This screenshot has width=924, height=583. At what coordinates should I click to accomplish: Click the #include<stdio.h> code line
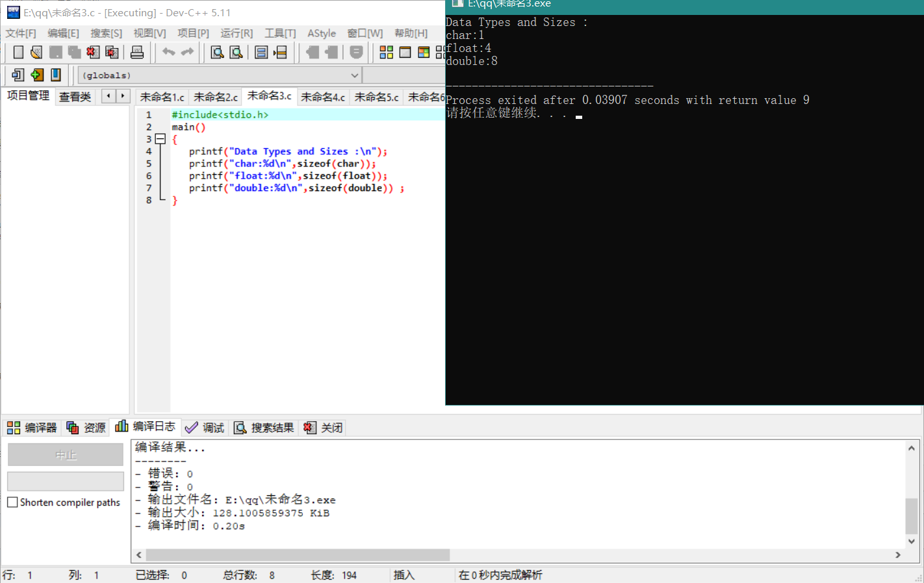pyautogui.click(x=220, y=115)
